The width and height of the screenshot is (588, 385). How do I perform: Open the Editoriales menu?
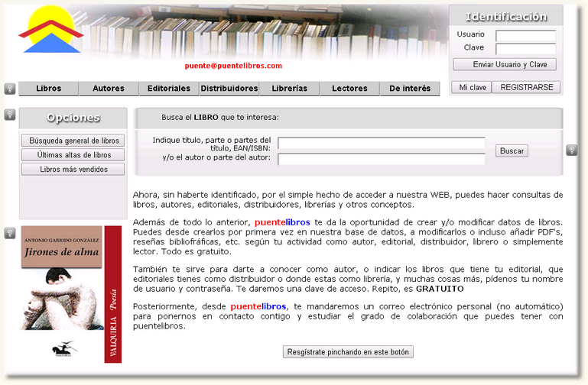(x=169, y=89)
